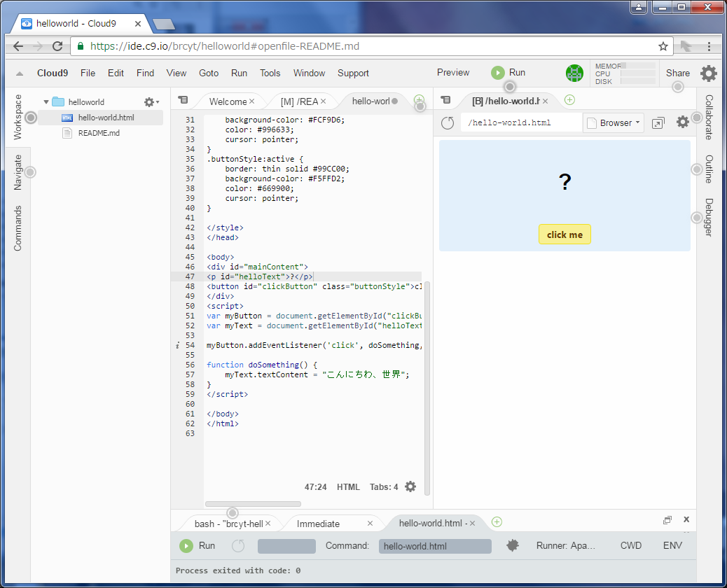Switch to the hello-world editor tab

pos(371,101)
